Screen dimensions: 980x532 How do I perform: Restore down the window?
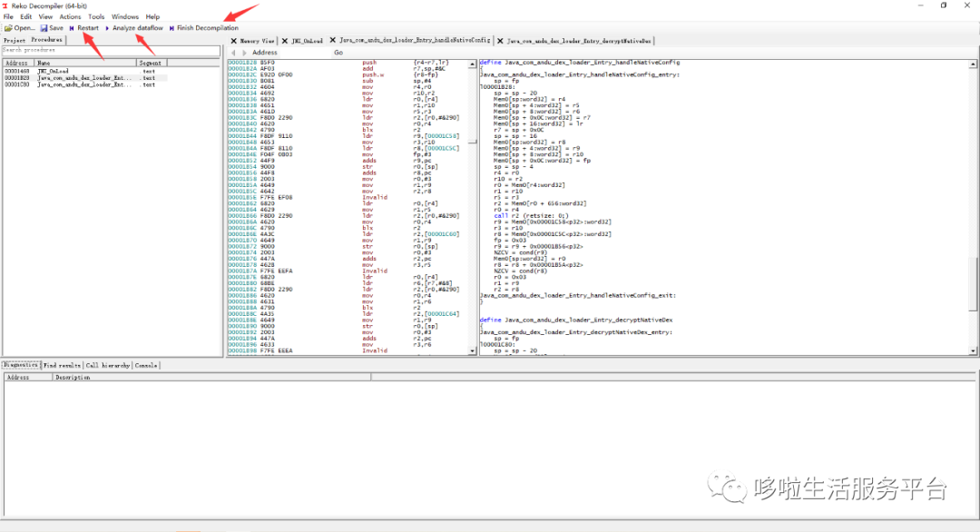pos(944,5)
